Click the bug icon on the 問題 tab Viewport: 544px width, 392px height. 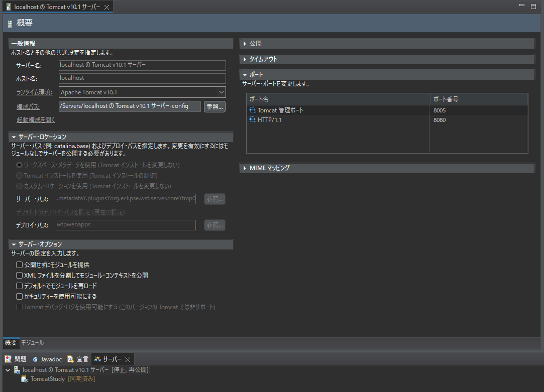[7, 359]
